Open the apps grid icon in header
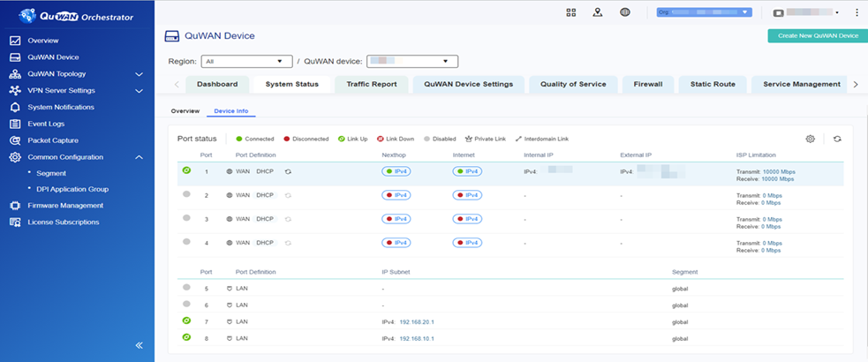 click(x=570, y=12)
